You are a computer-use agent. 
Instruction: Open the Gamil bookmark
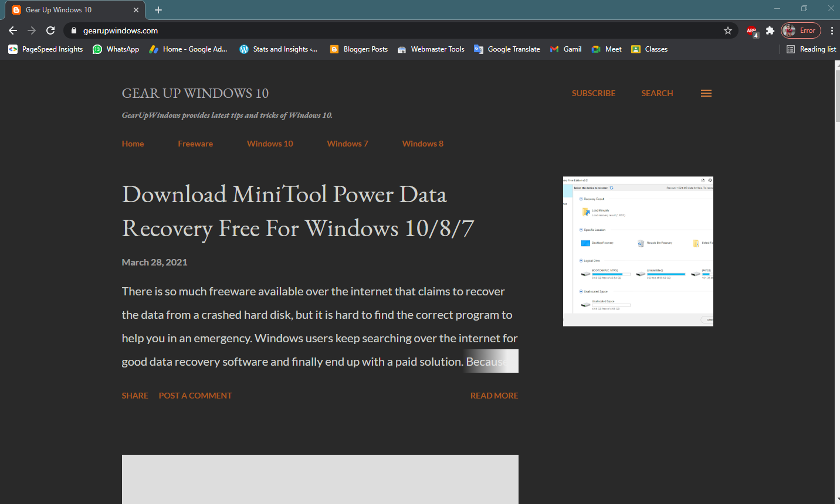[x=566, y=49]
